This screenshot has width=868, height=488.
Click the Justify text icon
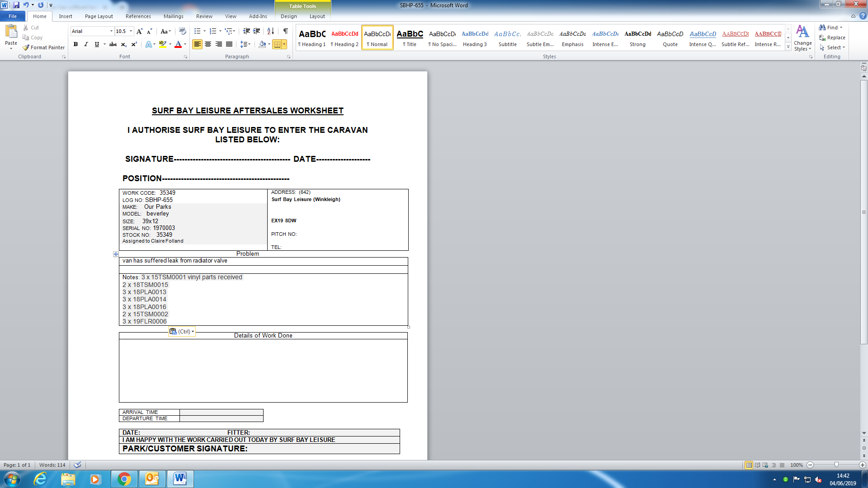(x=229, y=44)
